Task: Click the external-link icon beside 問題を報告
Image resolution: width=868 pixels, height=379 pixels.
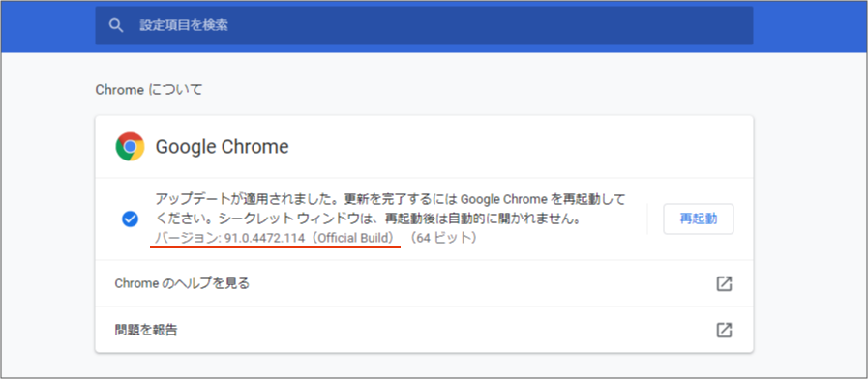Action: click(x=724, y=331)
